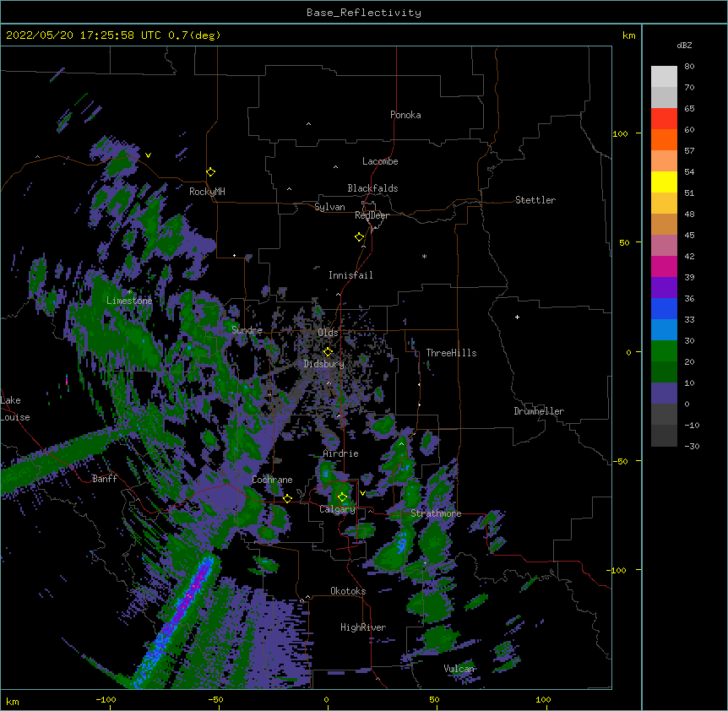Image resolution: width=728 pixels, height=711 pixels.
Task: Click the Base_Reflectivity title
Action: 364,13
